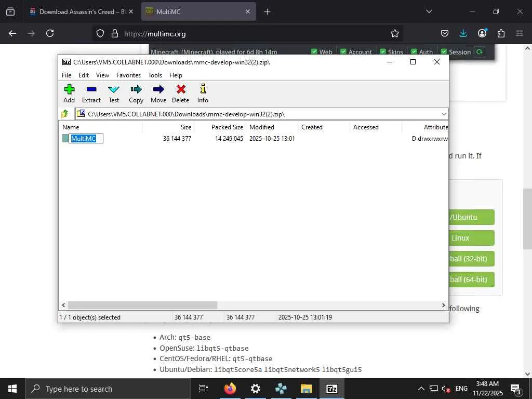Image resolution: width=532 pixels, height=399 pixels.
Task: Click the MultiMC name rename field
Action: pos(86,138)
